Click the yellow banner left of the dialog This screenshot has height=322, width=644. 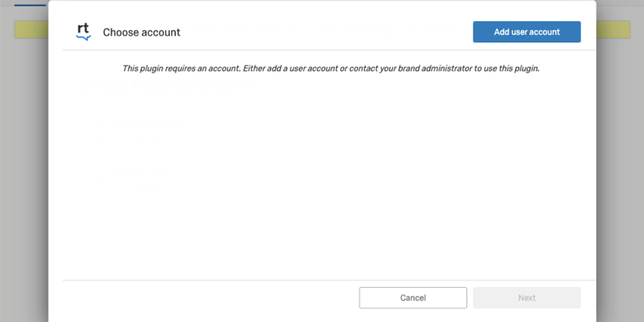tap(31, 29)
